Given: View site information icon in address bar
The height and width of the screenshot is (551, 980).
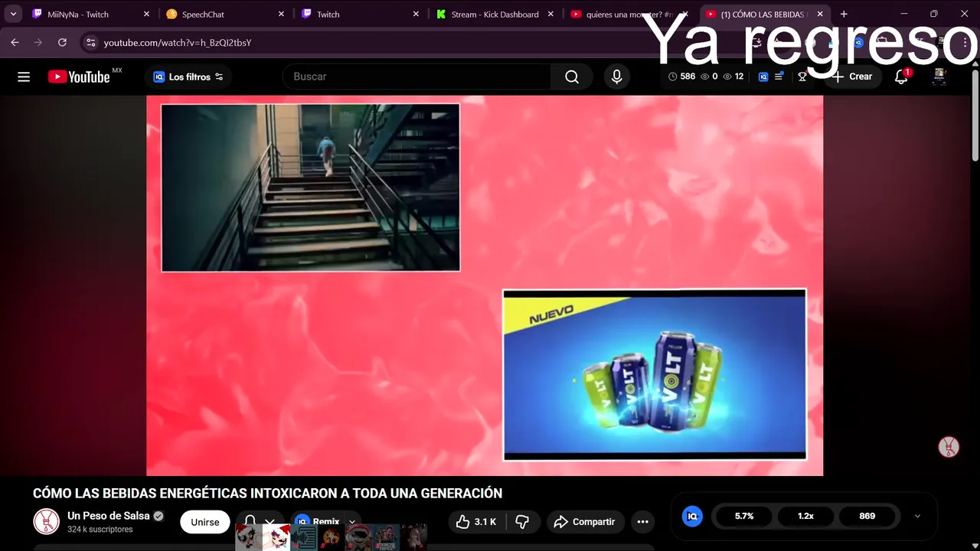Looking at the screenshot, I should [90, 42].
